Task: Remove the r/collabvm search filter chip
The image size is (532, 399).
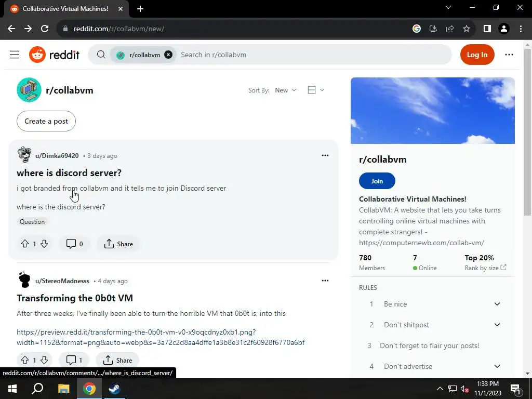Action: coord(168,55)
